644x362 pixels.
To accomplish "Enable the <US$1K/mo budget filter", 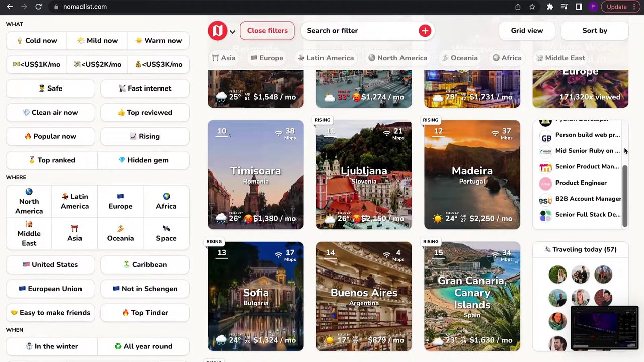I will [x=37, y=64].
